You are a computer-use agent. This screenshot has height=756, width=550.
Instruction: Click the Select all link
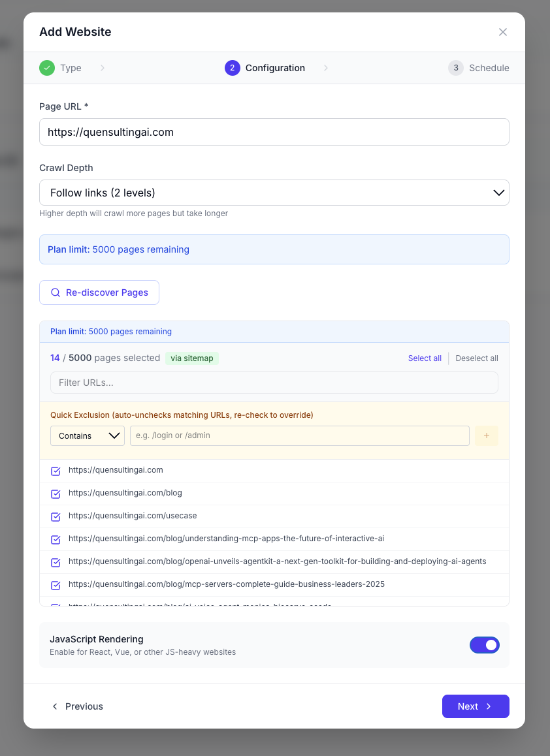(x=425, y=358)
